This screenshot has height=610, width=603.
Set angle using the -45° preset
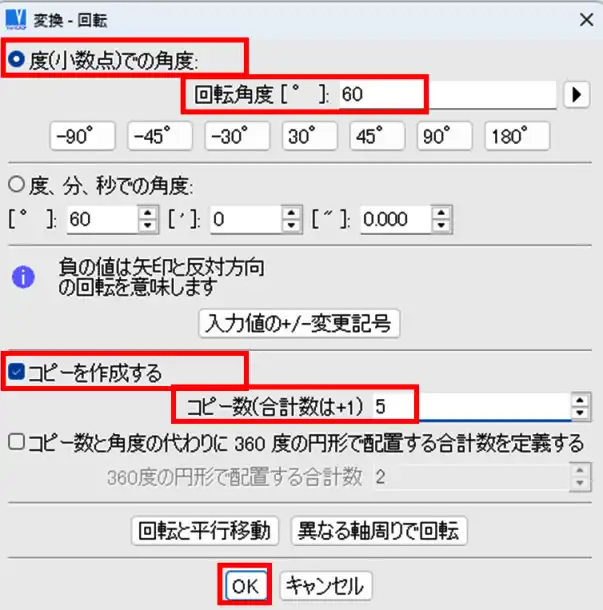point(160,136)
